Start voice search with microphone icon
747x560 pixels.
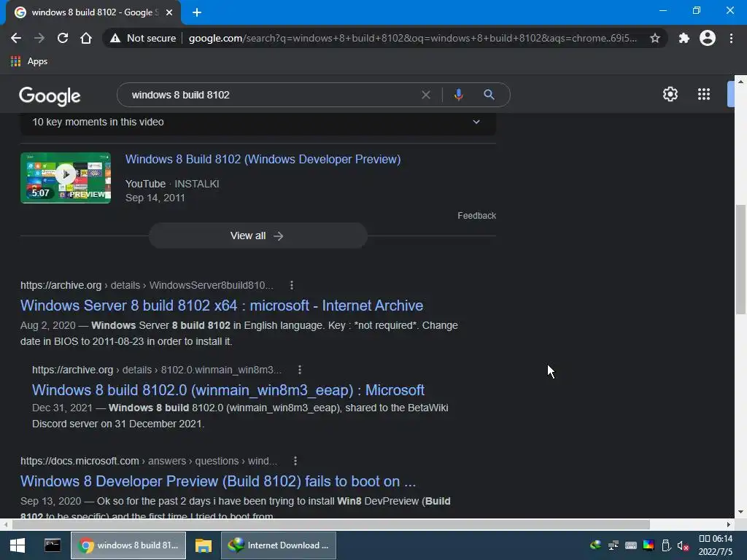pos(458,95)
